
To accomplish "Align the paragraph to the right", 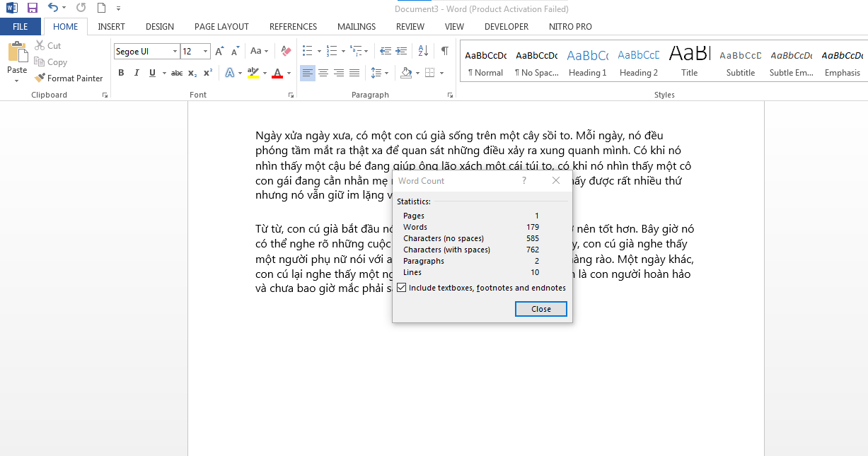I will (x=339, y=73).
